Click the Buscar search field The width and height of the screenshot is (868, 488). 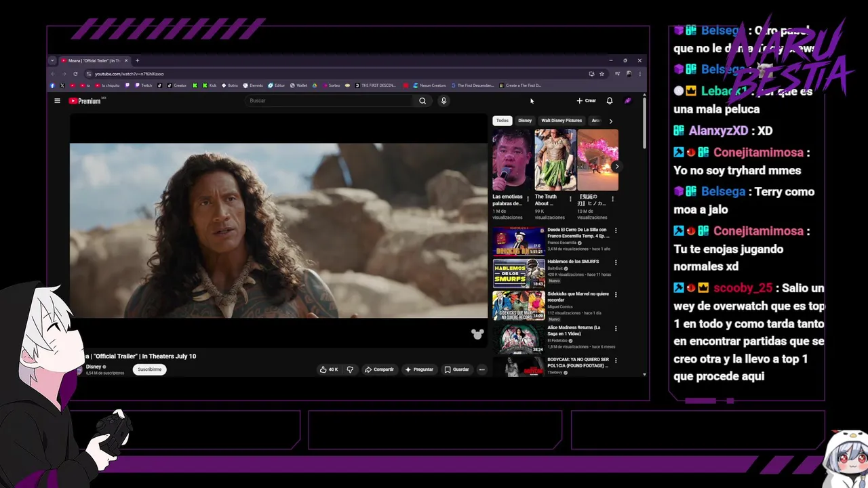coord(330,101)
